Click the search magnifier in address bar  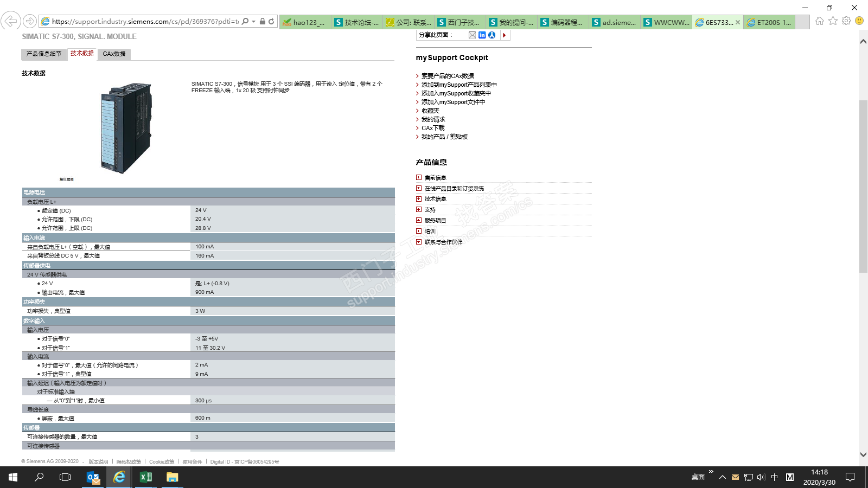click(245, 21)
